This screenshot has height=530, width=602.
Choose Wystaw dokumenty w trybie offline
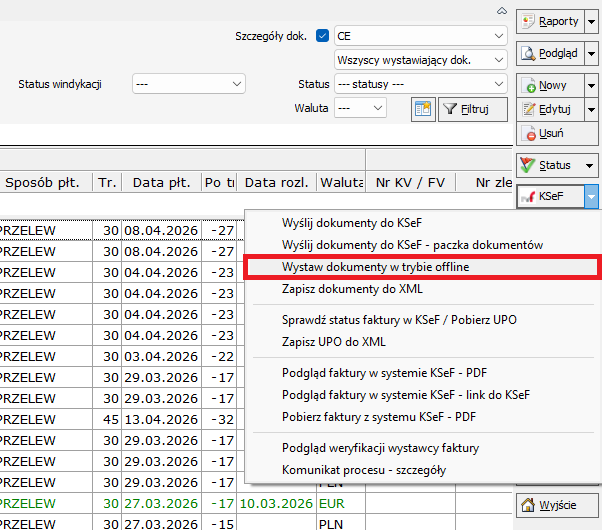(376, 267)
